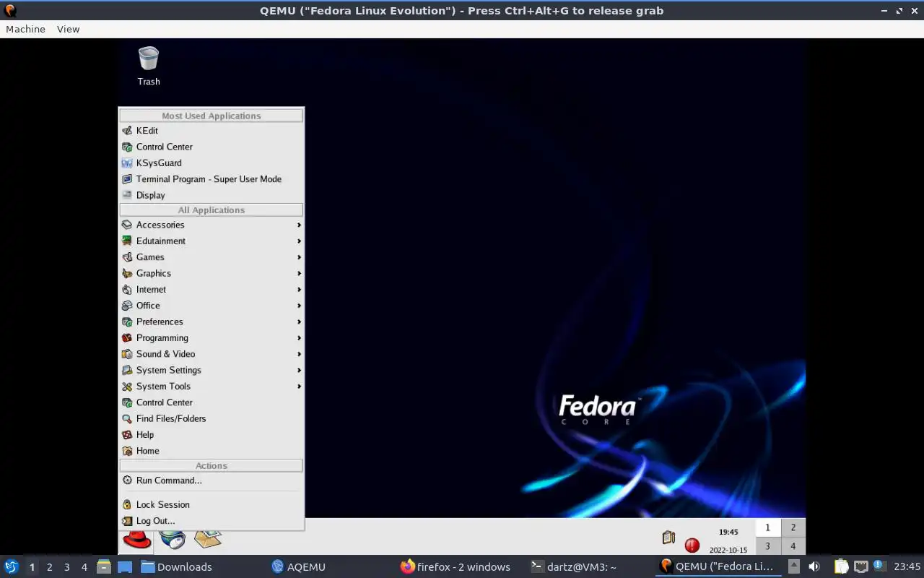Click the Internet category icon

click(x=127, y=290)
